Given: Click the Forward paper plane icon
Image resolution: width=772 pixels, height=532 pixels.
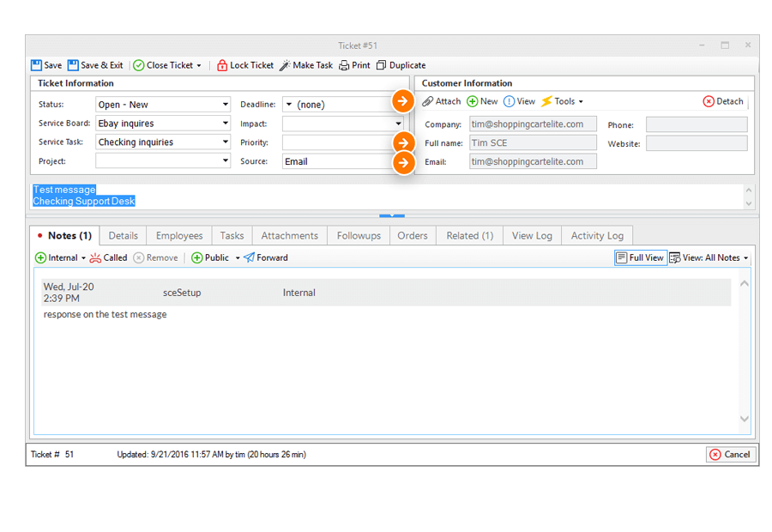Looking at the screenshot, I should click(x=249, y=257).
